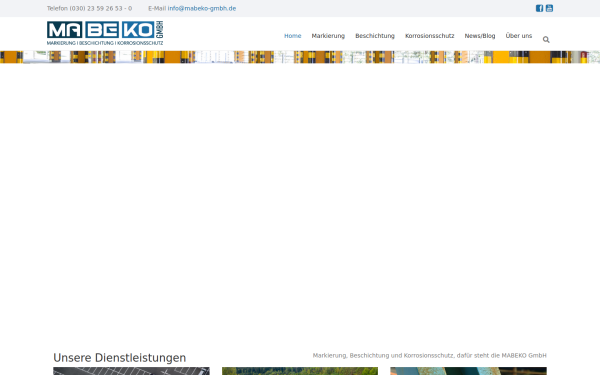This screenshot has height=375, width=600.
Task: Open the Über uns menu
Action: 518,36
